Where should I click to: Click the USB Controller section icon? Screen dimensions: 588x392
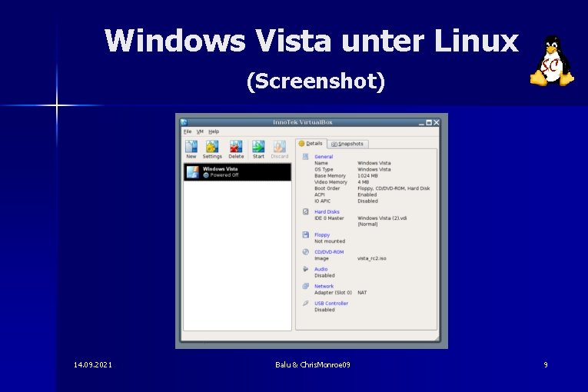point(306,303)
